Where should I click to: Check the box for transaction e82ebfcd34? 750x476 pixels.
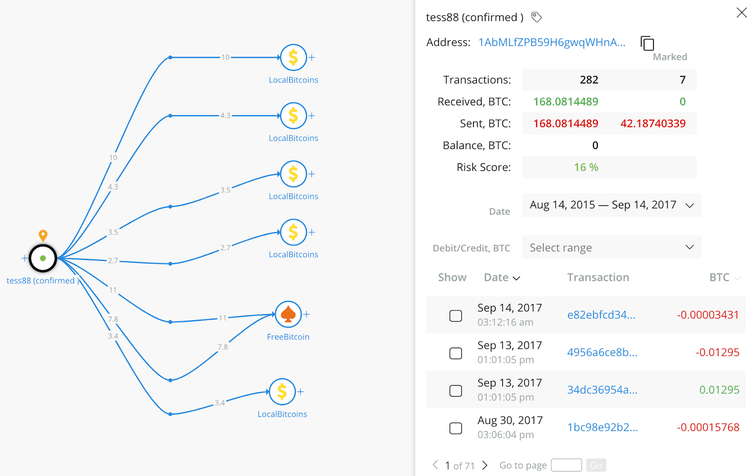pos(456,316)
